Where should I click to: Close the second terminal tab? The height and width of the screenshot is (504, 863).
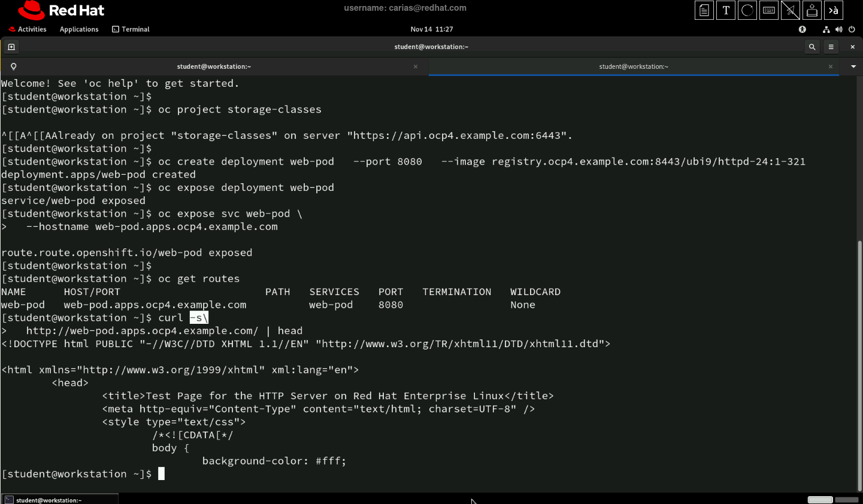pos(831,66)
